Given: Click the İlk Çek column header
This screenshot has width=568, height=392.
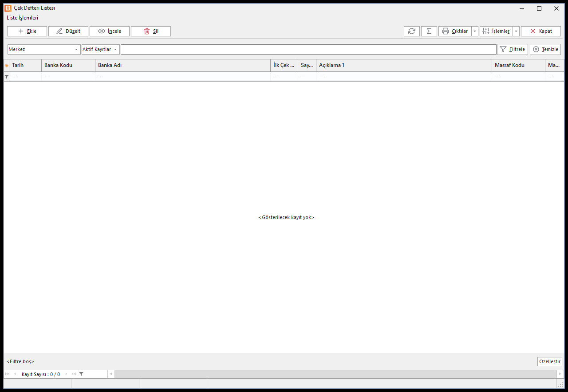Looking at the screenshot, I should coord(284,65).
